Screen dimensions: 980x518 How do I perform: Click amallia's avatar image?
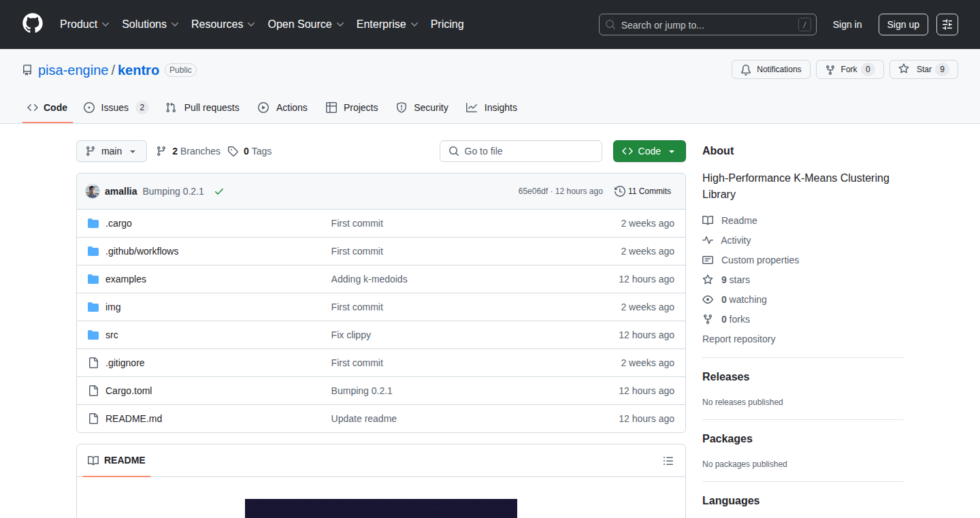tap(93, 191)
